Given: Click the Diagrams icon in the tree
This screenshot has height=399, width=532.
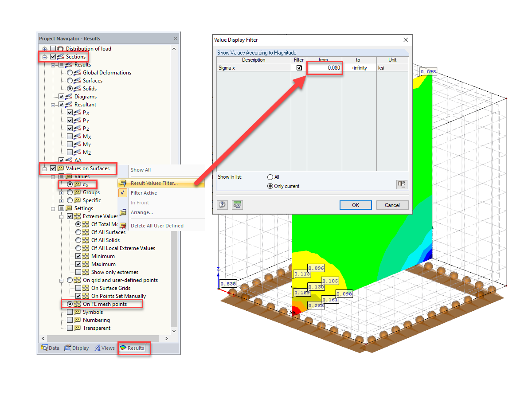Looking at the screenshot, I should click(x=69, y=97).
